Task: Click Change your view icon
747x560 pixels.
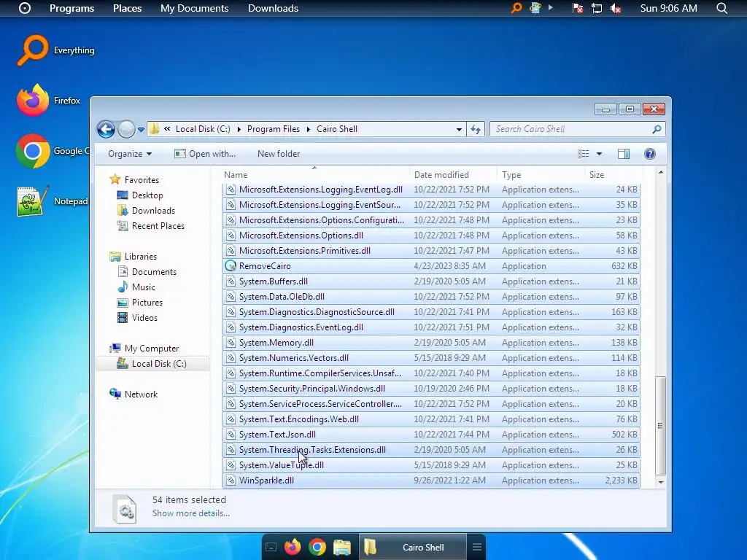Action: (583, 154)
